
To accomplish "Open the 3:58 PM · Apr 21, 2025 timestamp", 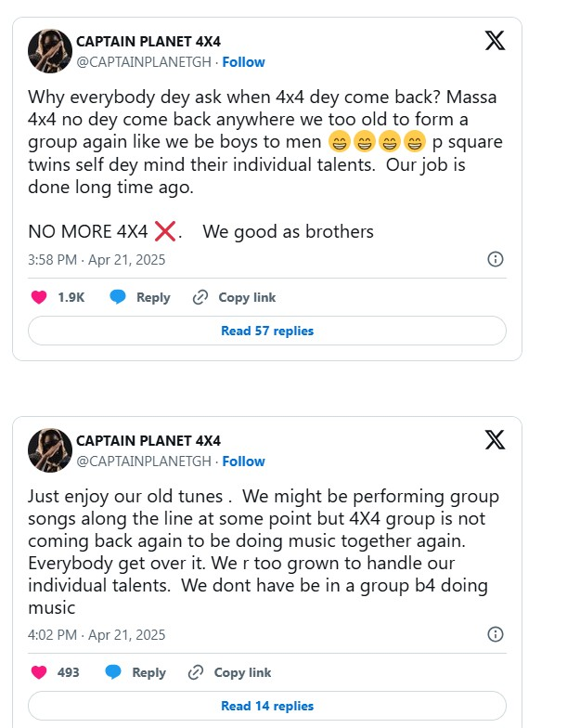I will [x=97, y=260].
